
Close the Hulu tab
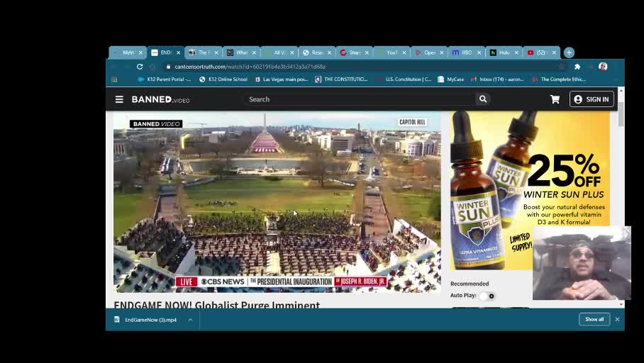coord(516,52)
